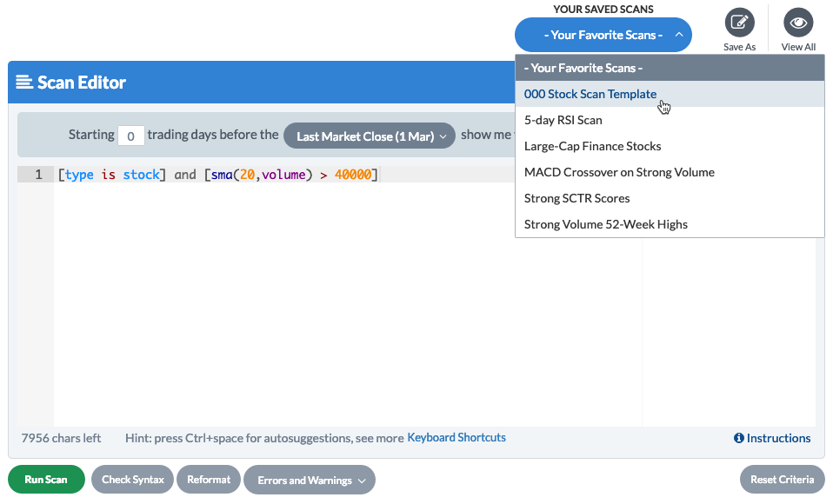
Task: Select 000 Stock Scan Template
Action: (590, 94)
